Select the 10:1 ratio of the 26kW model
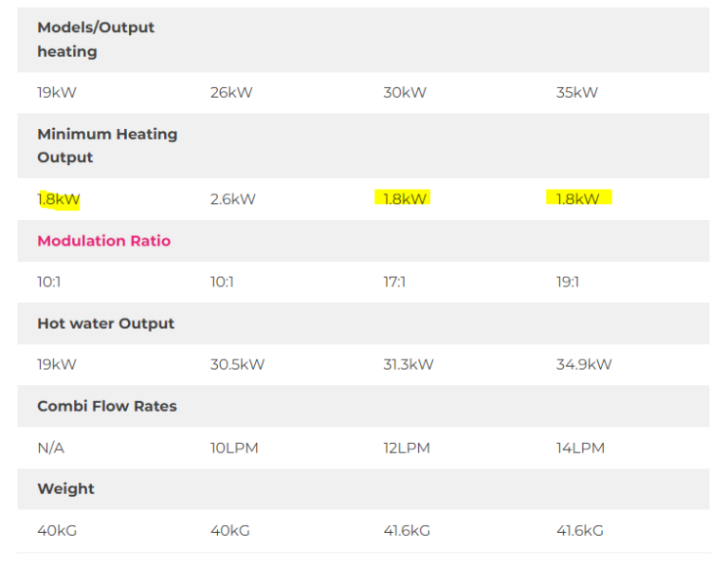The image size is (728, 569). pyautogui.click(x=222, y=282)
